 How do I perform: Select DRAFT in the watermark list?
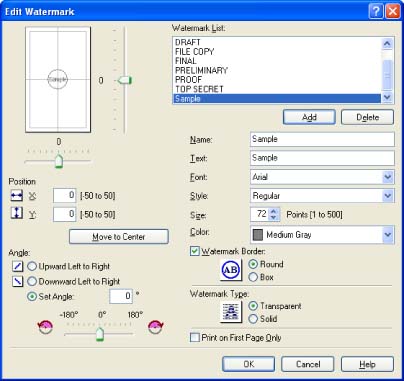coord(277,42)
